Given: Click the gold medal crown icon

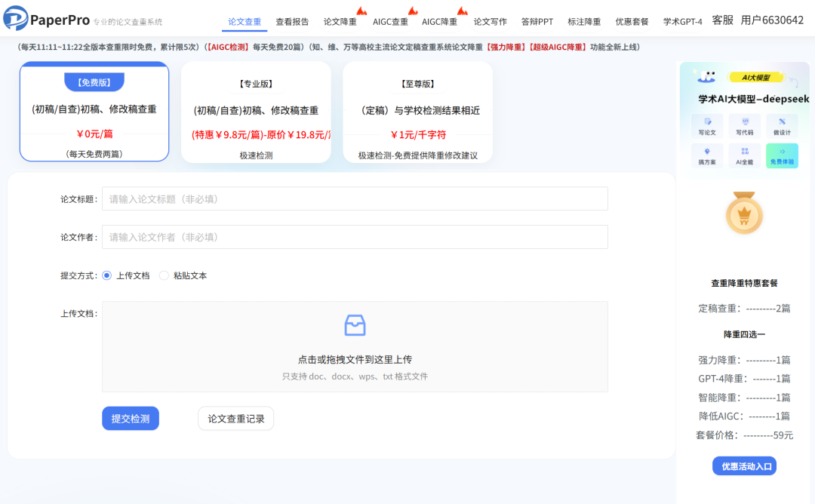Looking at the screenshot, I should pos(744,214).
